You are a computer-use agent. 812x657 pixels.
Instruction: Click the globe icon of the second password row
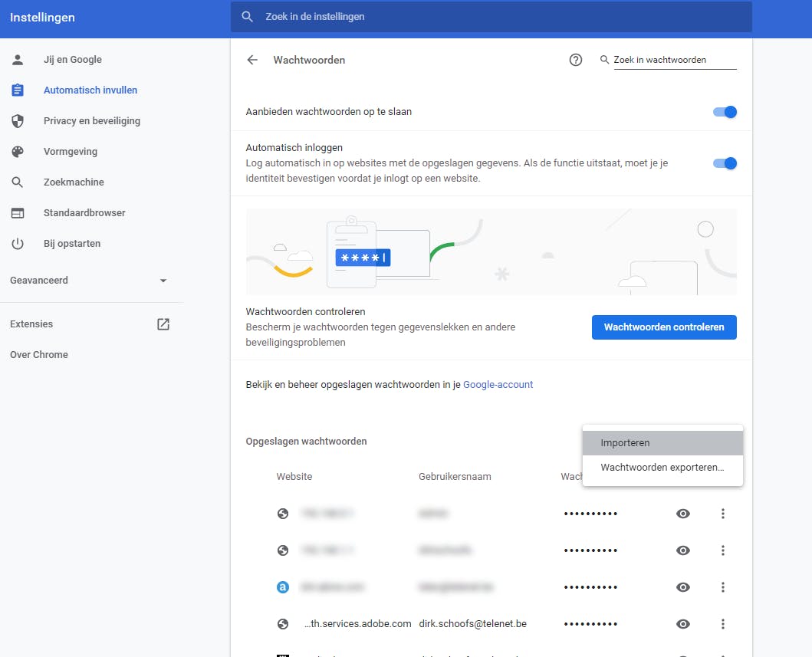(x=283, y=550)
